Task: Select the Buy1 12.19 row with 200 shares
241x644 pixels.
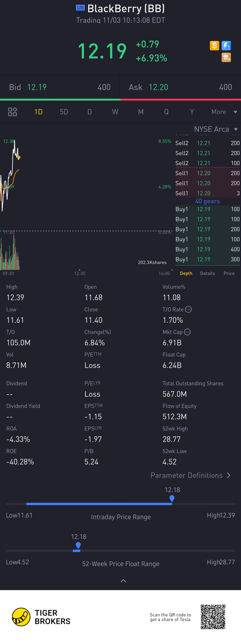Action: coord(208,229)
